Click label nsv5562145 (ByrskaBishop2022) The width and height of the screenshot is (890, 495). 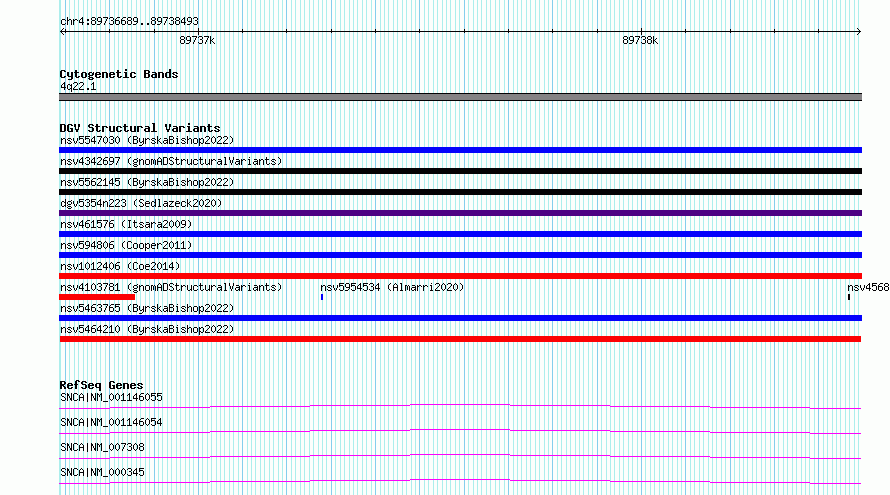coord(147,182)
